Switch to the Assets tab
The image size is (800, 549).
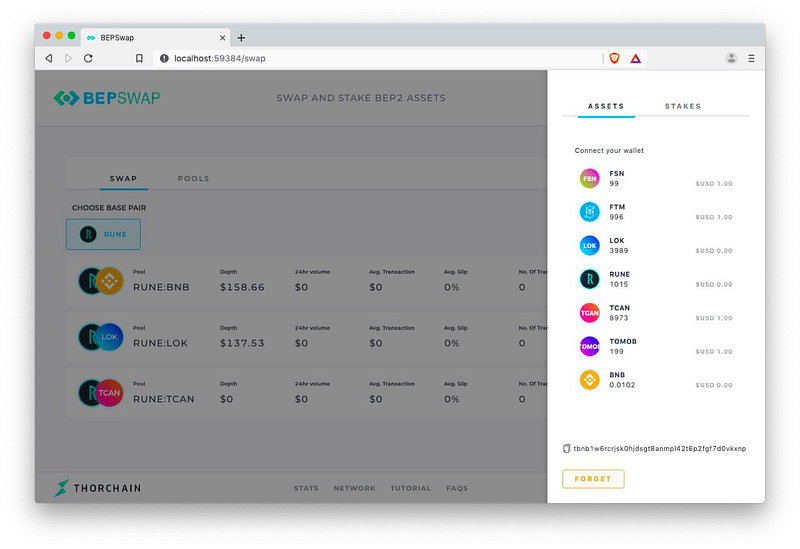pos(606,106)
